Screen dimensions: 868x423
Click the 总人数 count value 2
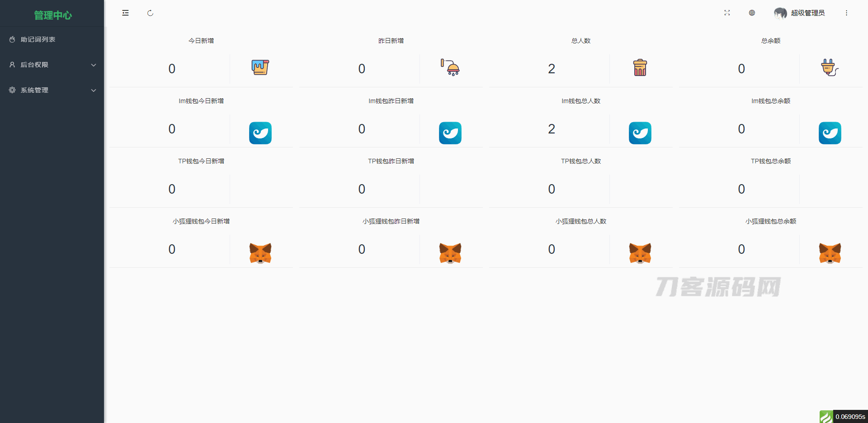tap(552, 69)
